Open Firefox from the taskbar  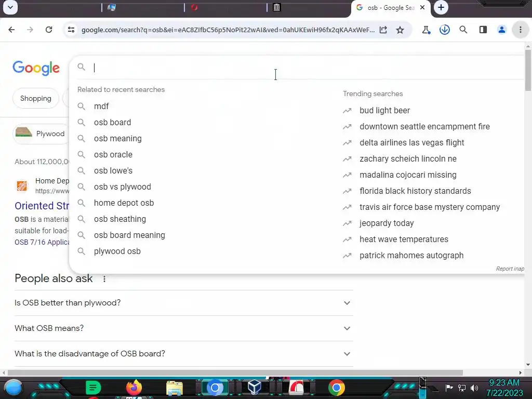tap(134, 388)
